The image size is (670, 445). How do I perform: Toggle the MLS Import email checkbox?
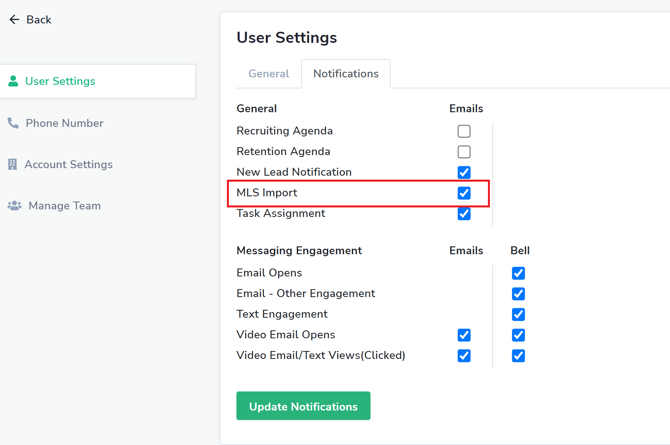(x=464, y=193)
